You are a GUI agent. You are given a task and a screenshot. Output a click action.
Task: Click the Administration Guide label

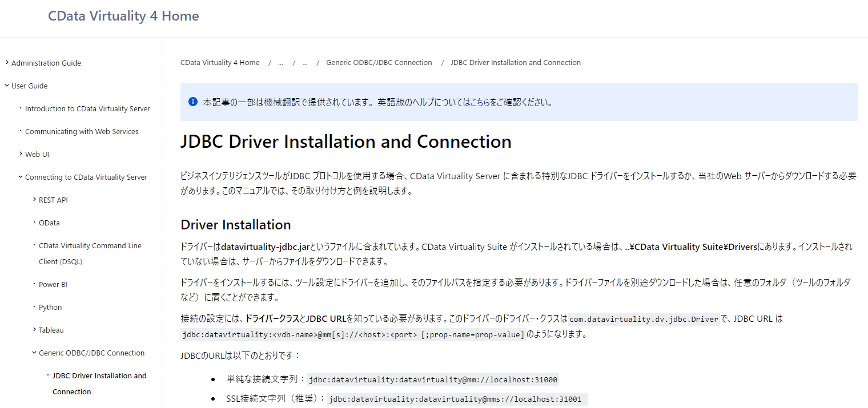click(x=46, y=63)
